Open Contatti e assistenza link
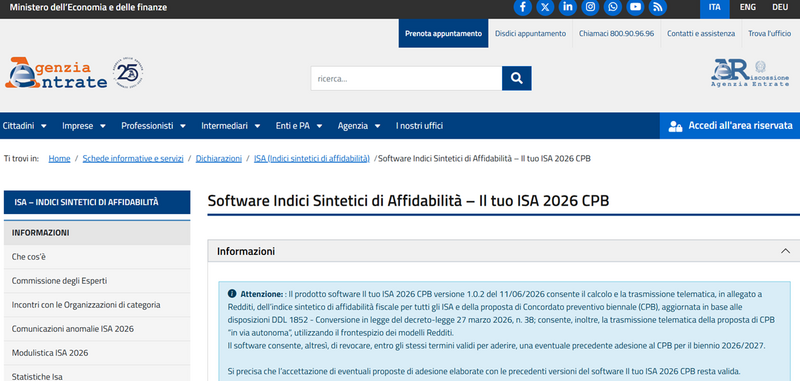Screen dimensions: 800x381 pos(701,34)
